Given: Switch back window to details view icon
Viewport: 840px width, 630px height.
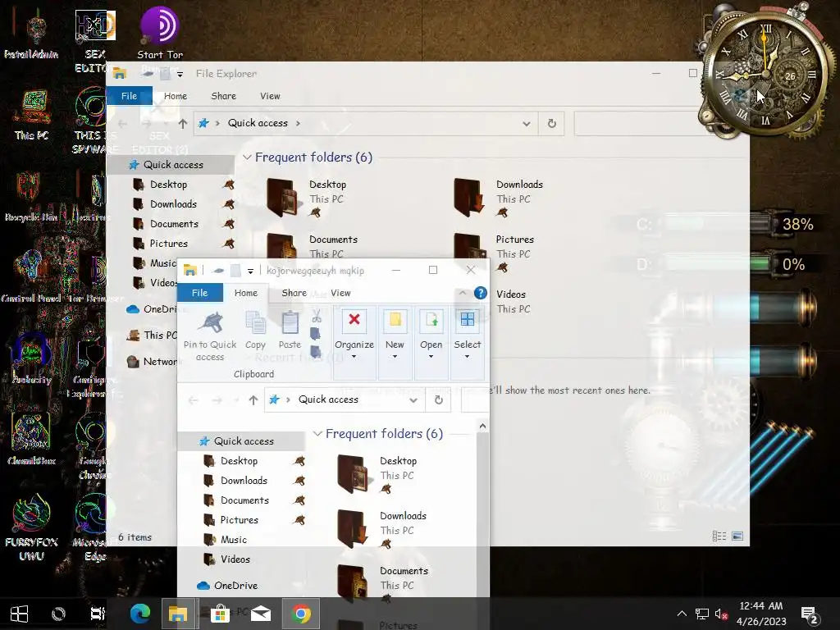Looking at the screenshot, I should click(x=719, y=536).
